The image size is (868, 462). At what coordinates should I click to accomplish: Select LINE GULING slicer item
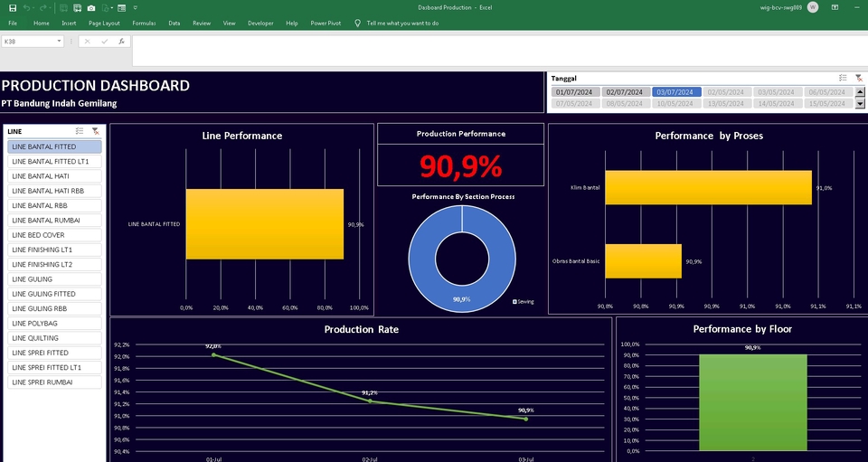tap(54, 279)
